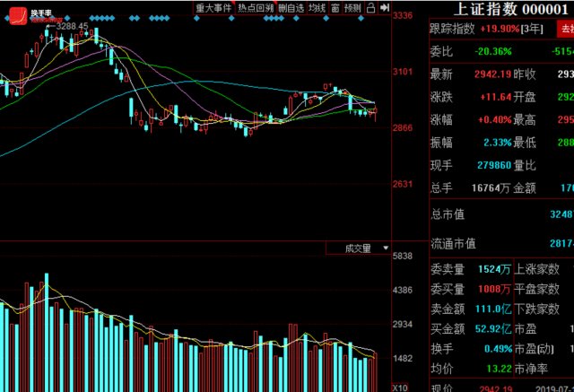Click the [3年] period label
The height and width of the screenshot is (392, 574).
tap(532, 29)
